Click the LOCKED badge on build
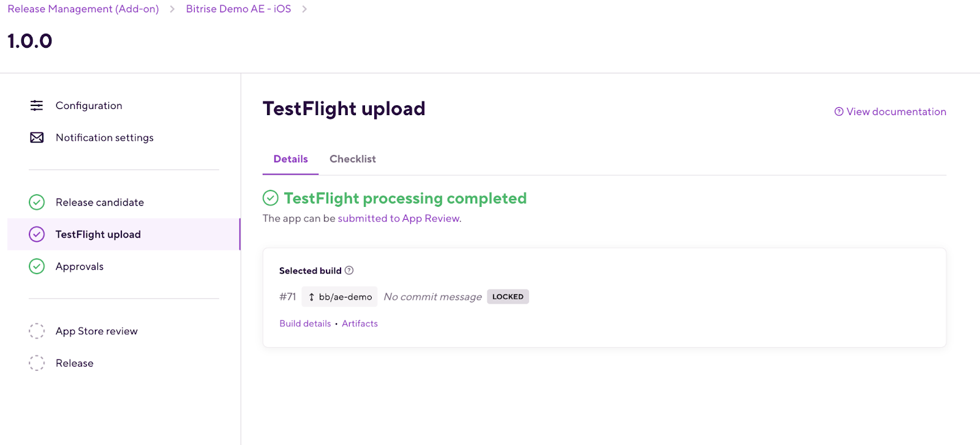This screenshot has height=445, width=980. (508, 297)
